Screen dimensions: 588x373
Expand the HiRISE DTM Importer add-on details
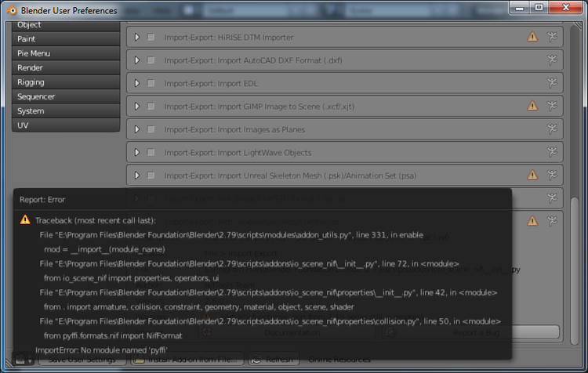pyautogui.click(x=137, y=37)
